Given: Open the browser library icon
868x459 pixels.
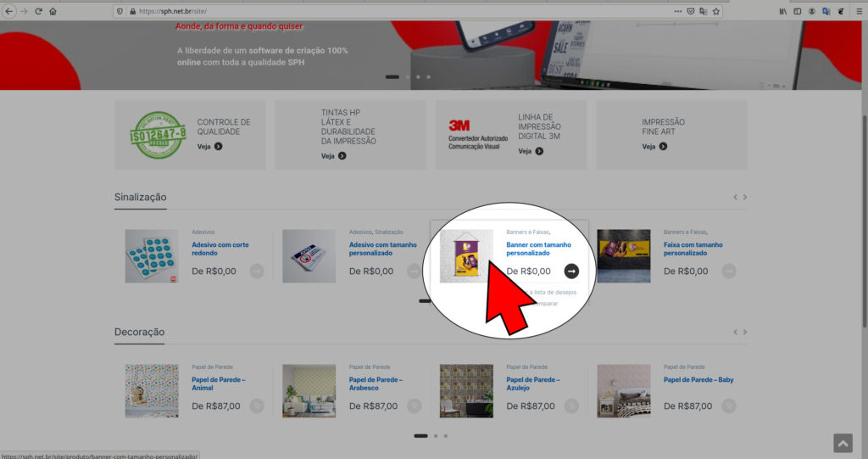Looking at the screenshot, I should 783,11.
